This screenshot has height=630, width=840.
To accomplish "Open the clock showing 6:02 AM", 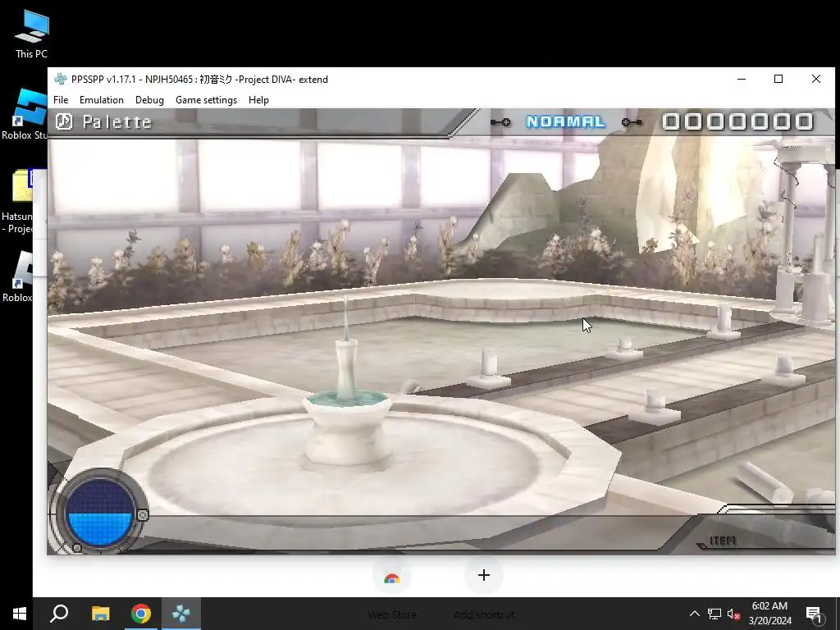I will pyautogui.click(x=769, y=614).
